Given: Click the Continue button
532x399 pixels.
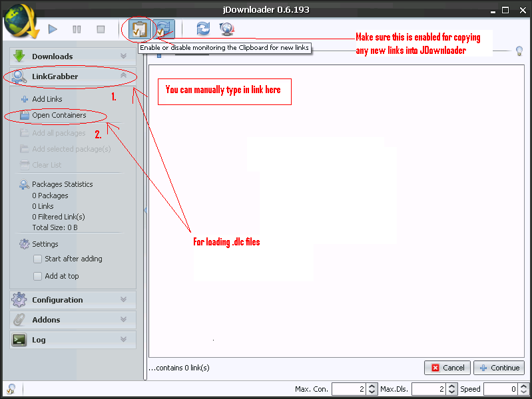Looking at the screenshot, I should click(499, 368).
